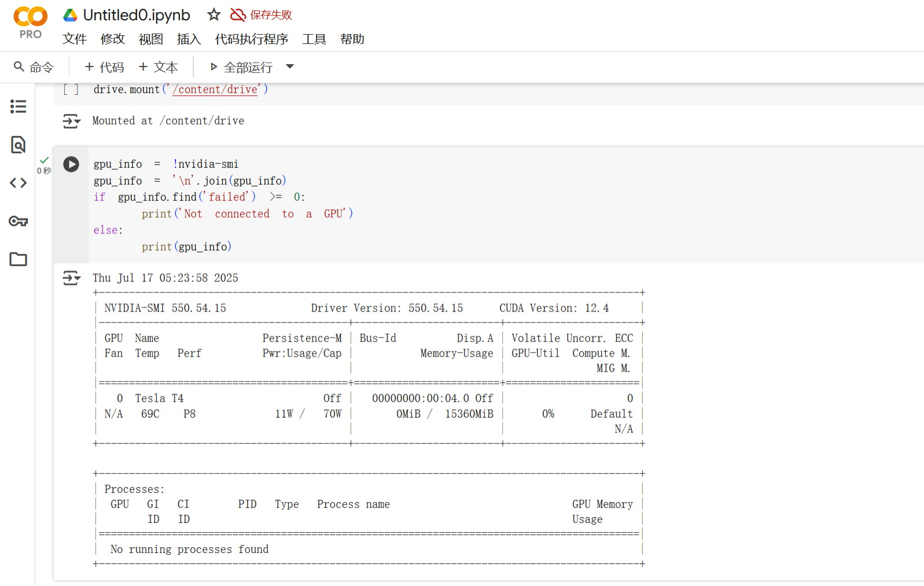
Task: Click 'Tesla T4' in the GPU table
Action: coord(159,399)
